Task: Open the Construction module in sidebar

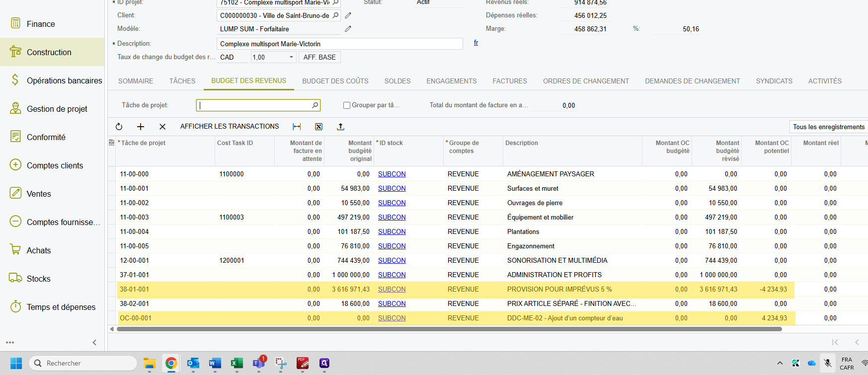Action: (x=49, y=52)
